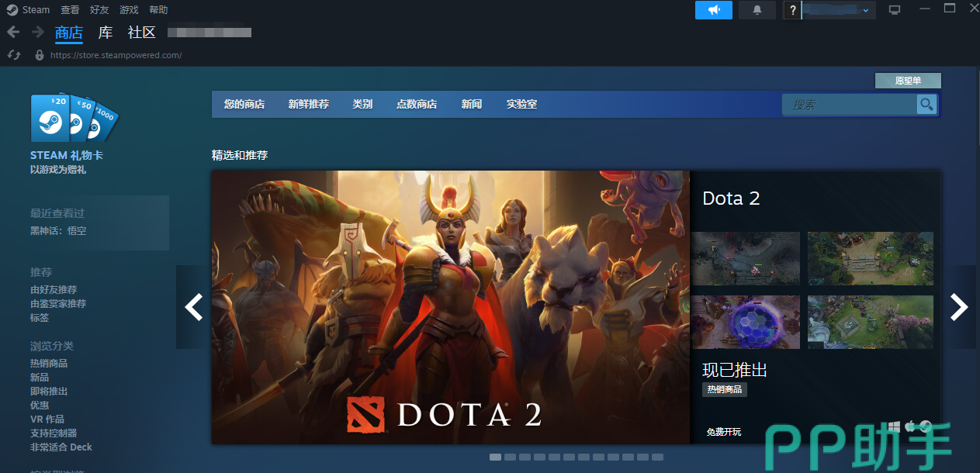Open notifications bell icon
The width and height of the screenshot is (980, 473).
757,10
